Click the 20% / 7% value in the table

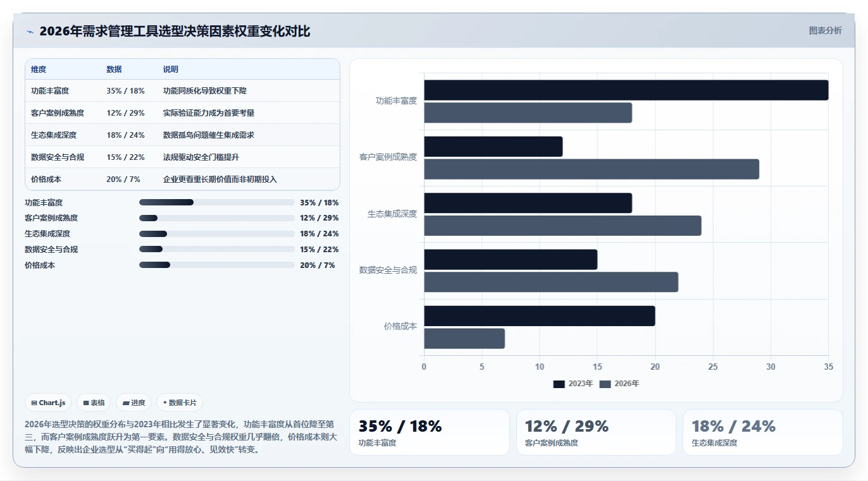[123, 180]
